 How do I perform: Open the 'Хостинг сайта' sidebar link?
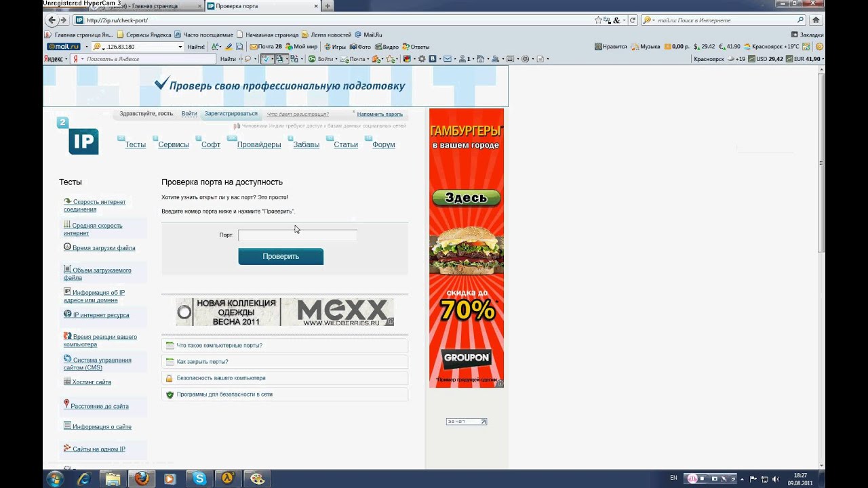[87, 382]
